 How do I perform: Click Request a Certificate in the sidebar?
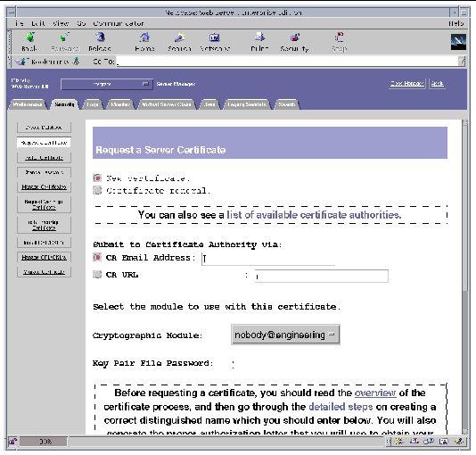point(44,143)
